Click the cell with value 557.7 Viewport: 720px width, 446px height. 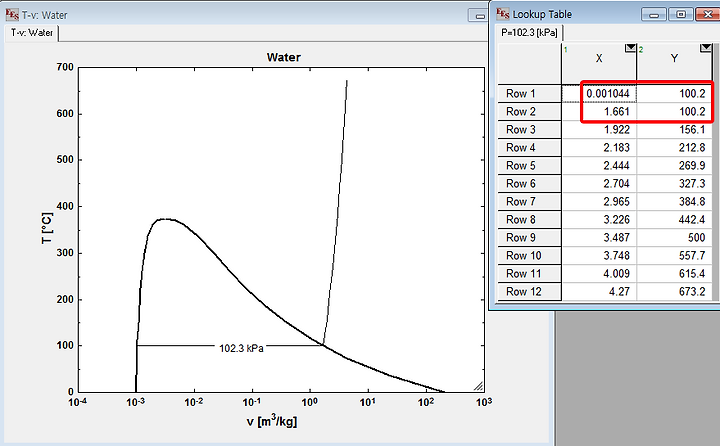tap(675, 255)
